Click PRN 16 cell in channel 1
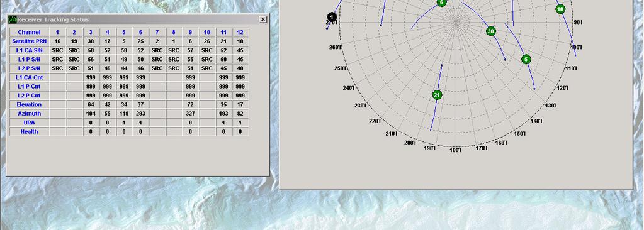Screen dimensions: 644x230 [57, 41]
